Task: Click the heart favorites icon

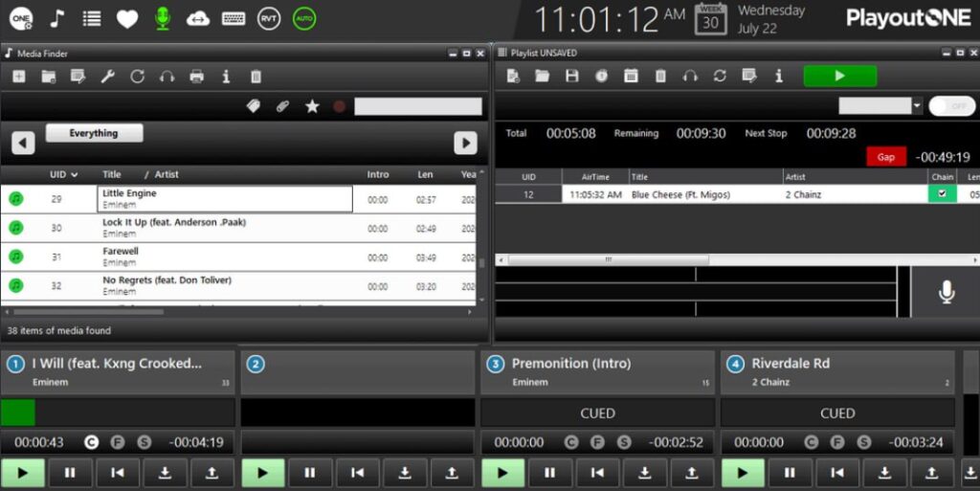Action: [127, 19]
